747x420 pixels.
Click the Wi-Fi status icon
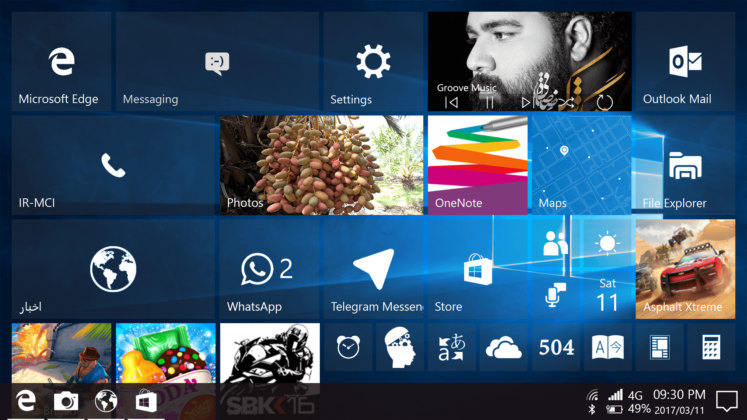(592, 394)
